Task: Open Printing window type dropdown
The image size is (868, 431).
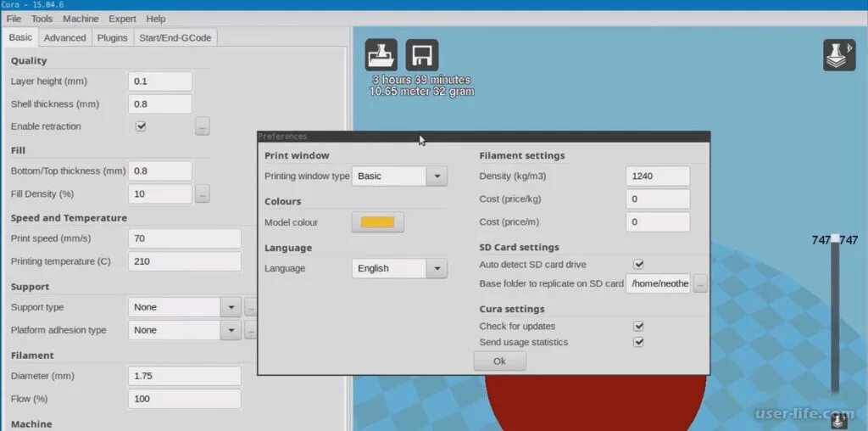Action: [x=399, y=176]
